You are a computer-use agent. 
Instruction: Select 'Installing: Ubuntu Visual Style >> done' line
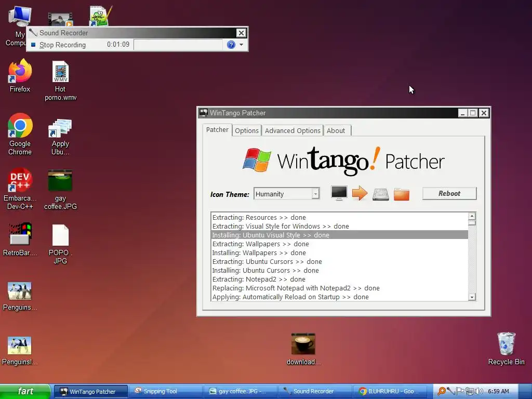[340, 235]
